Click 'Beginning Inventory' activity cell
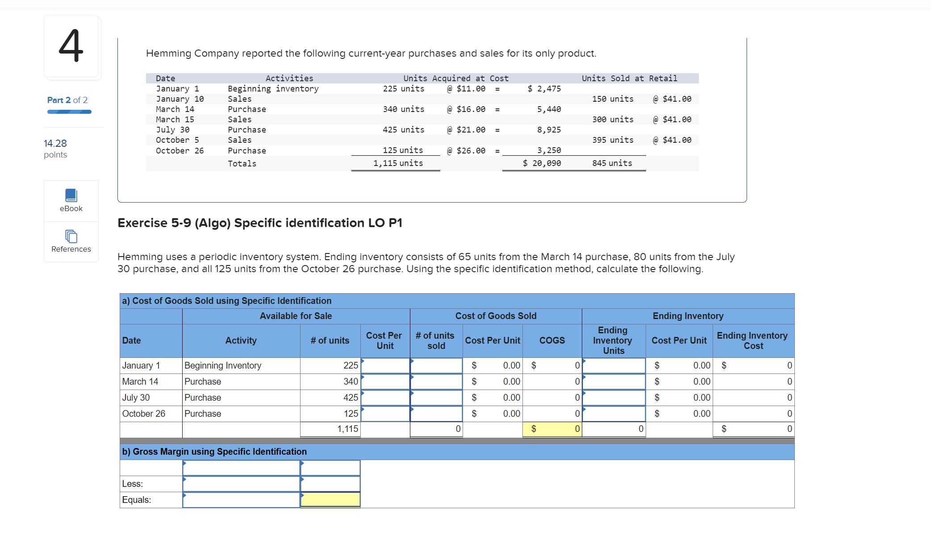Viewport: 931px width, 560px height. [x=241, y=365]
